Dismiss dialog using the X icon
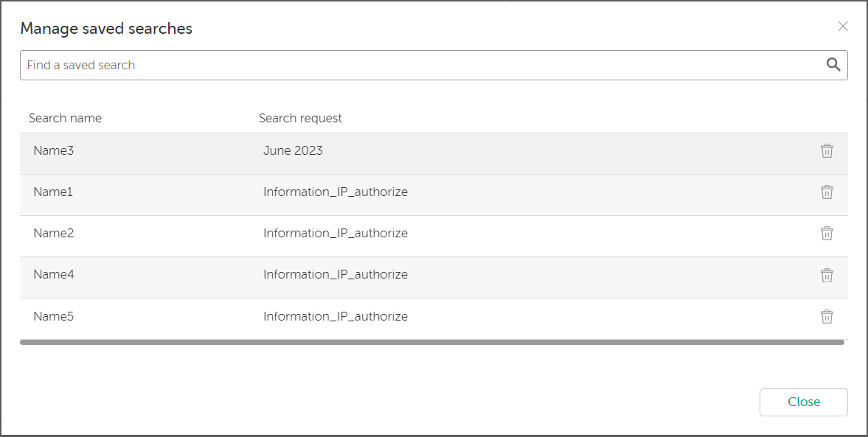 tap(843, 27)
